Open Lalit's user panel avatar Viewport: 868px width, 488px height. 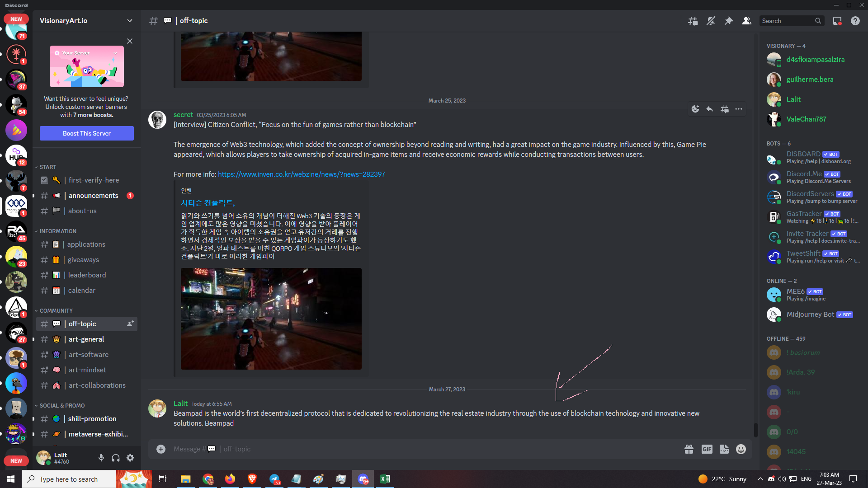coord(43,458)
